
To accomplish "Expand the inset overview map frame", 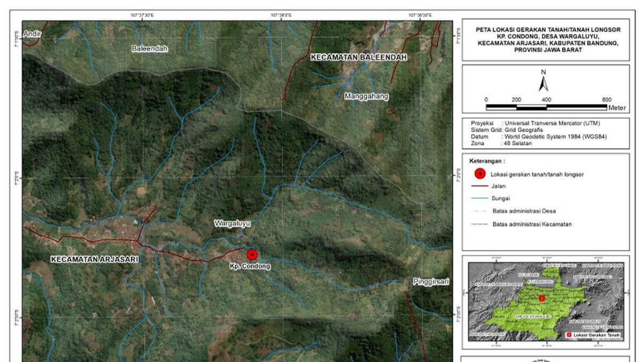I will click(545, 300).
